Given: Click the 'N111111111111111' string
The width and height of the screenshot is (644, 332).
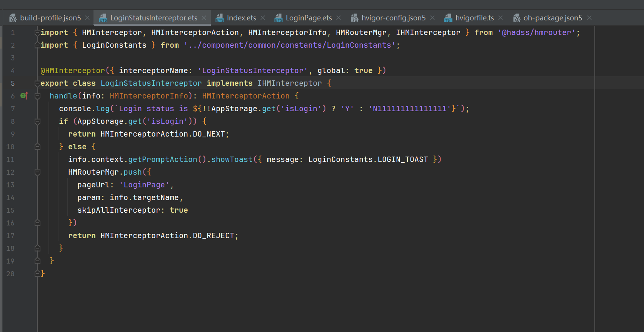Looking at the screenshot, I should pos(410,109).
